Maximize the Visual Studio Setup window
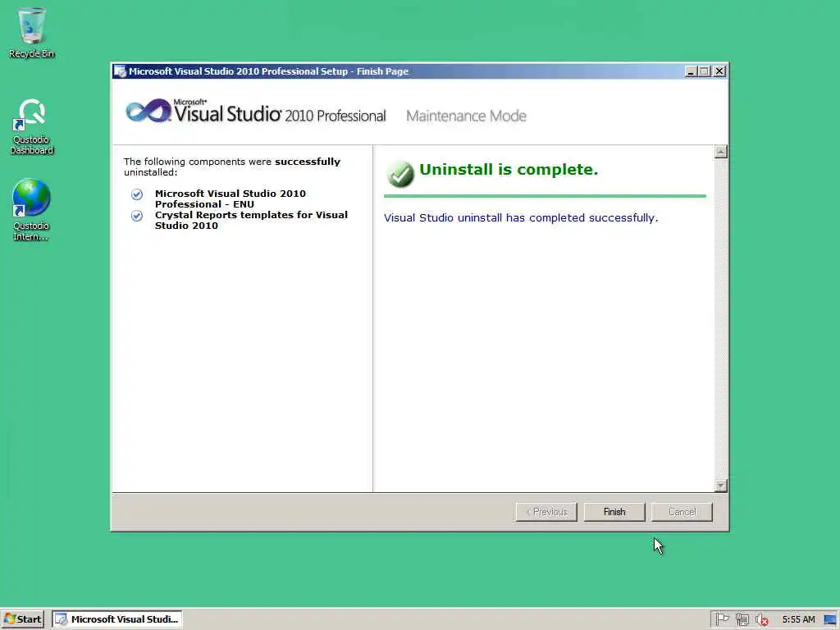Screen dimensions: 840x630 click(x=705, y=71)
